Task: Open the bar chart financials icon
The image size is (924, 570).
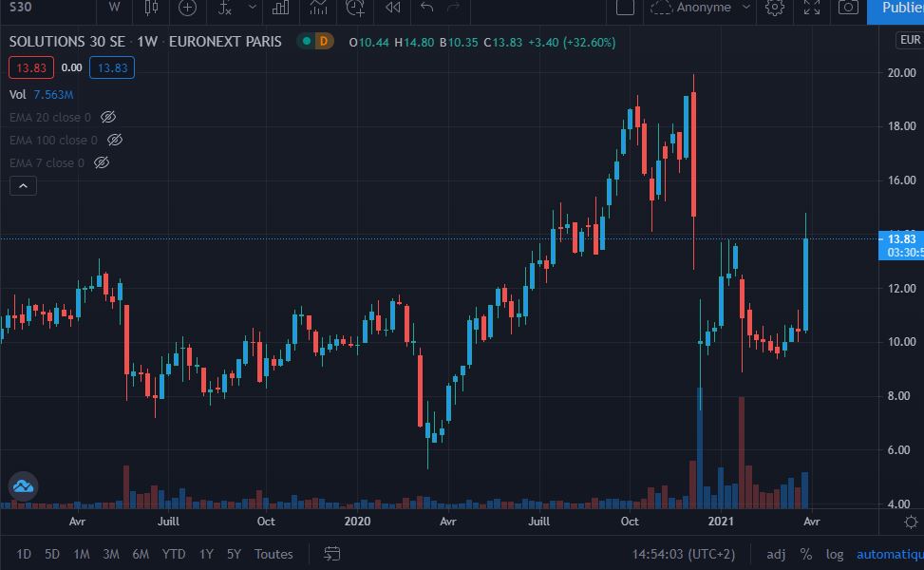Action: (x=280, y=8)
